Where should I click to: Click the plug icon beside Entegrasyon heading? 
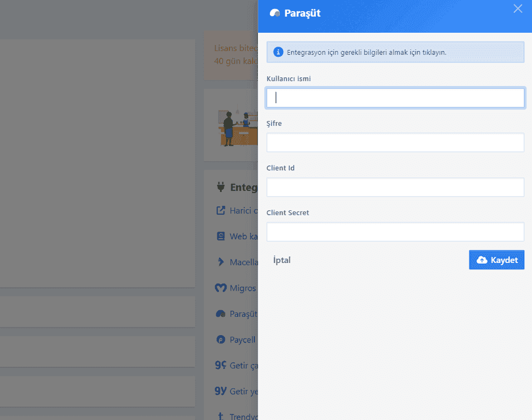click(221, 187)
